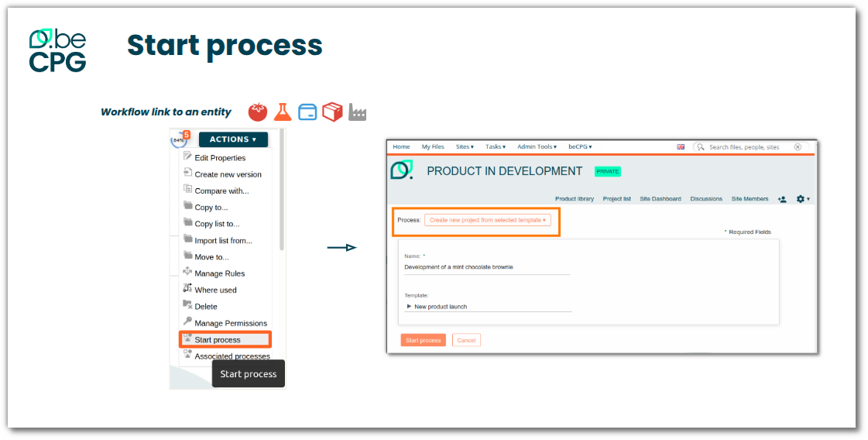Click the site logo beside PRODUCT IN DEVELOPMENT
Screen dimensions: 868x440
(x=402, y=170)
